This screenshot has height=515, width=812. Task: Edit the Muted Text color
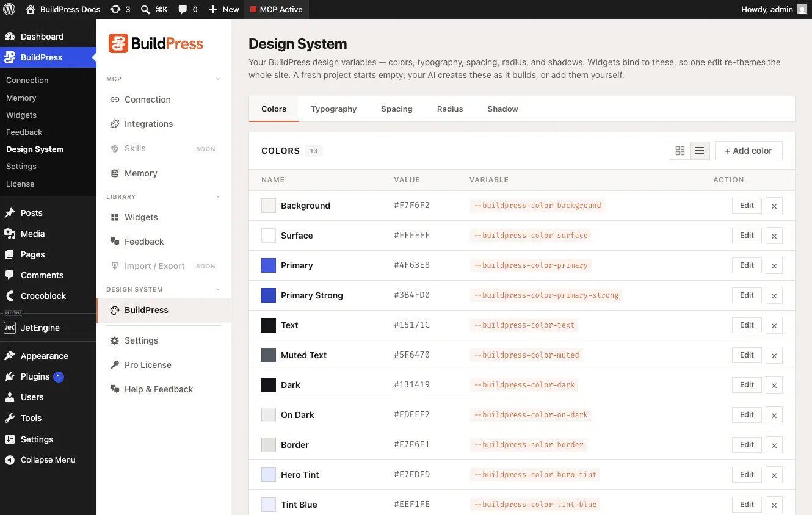pos(747,355)
